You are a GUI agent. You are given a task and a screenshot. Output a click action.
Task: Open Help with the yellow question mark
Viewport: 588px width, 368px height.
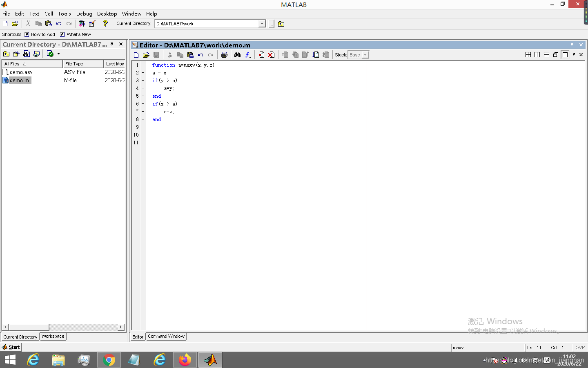pyautogui.click(x=105, y=24)
